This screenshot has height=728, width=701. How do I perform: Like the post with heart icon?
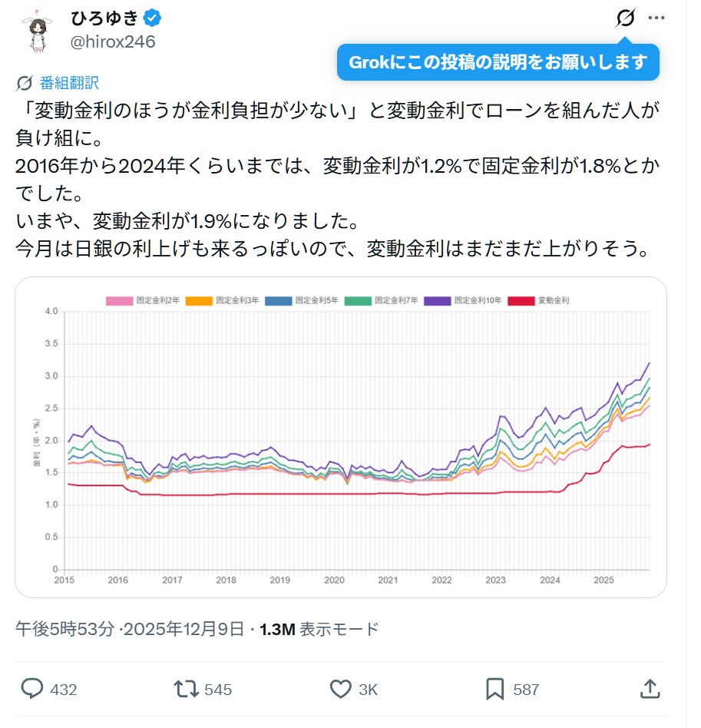click(340, 689)
